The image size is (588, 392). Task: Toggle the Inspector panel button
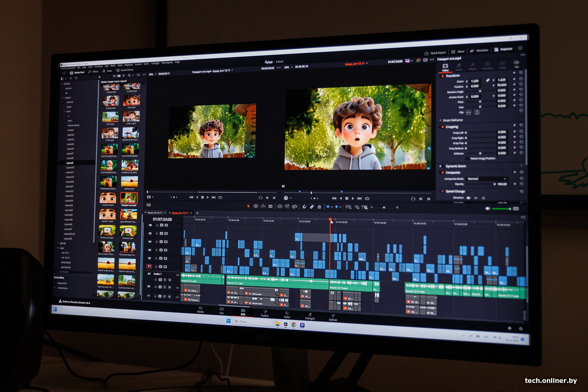pos(503,49)
